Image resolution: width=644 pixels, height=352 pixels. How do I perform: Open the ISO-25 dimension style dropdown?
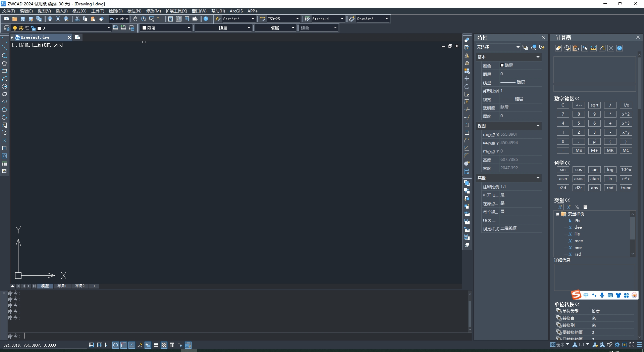[297, 19]
